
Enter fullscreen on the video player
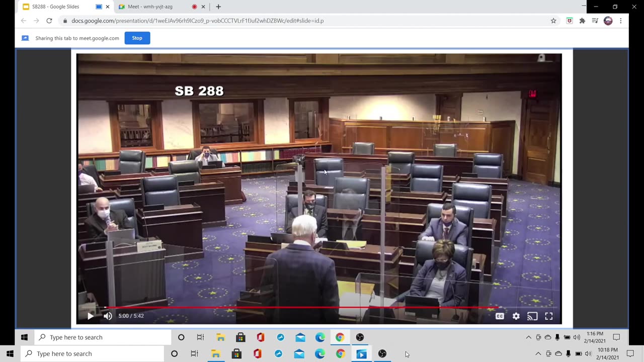pos(549,316)
